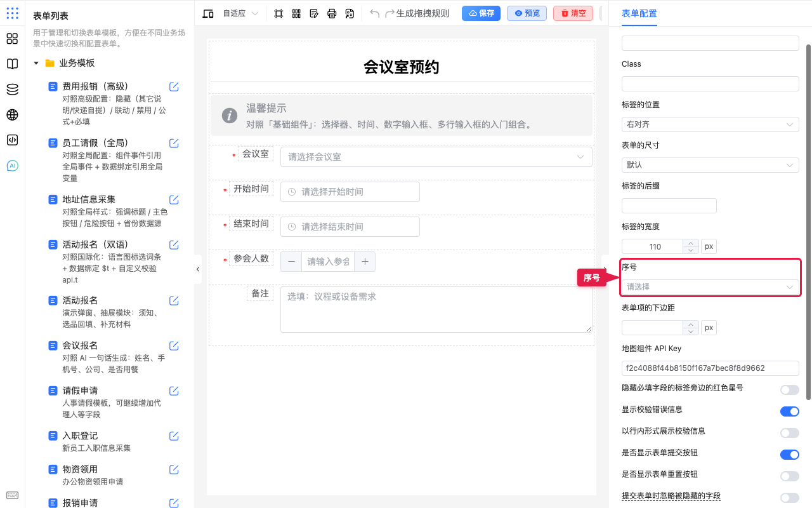Click the grid layout icon in toolbar
Screen dimensions: 812x508
tap(296, 13)
